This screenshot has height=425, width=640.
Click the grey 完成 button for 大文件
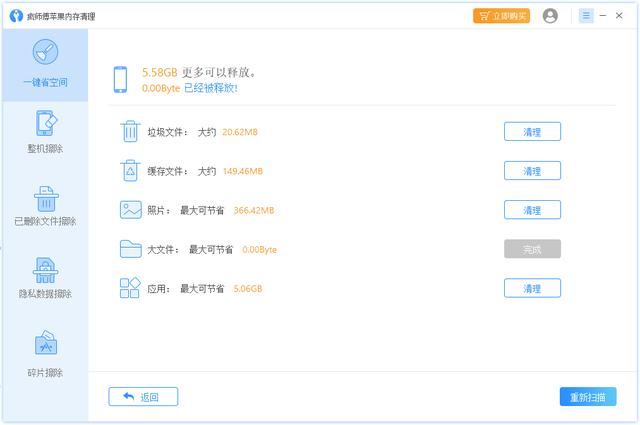click(x=532, y=249)
